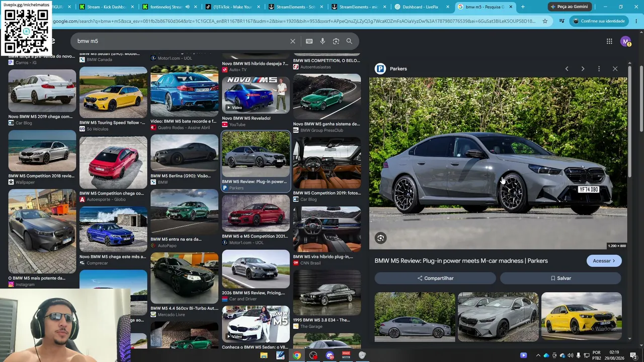Open the more options menu in preview panel

click(599, 69)
